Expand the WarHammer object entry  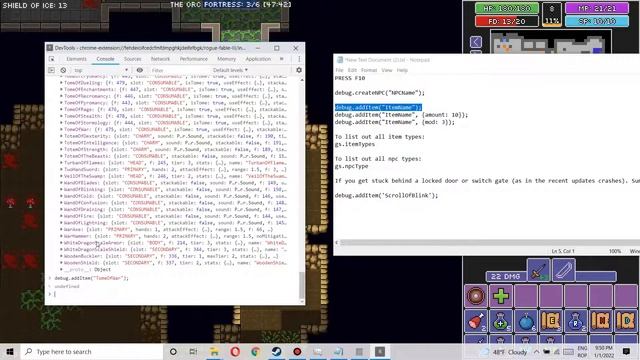[61, 236]
